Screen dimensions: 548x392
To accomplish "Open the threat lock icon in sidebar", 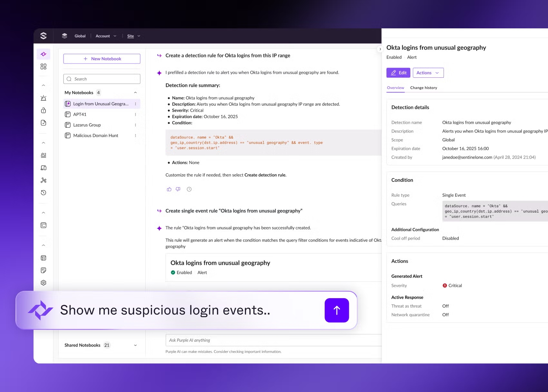I will click(x=44, y=110).
